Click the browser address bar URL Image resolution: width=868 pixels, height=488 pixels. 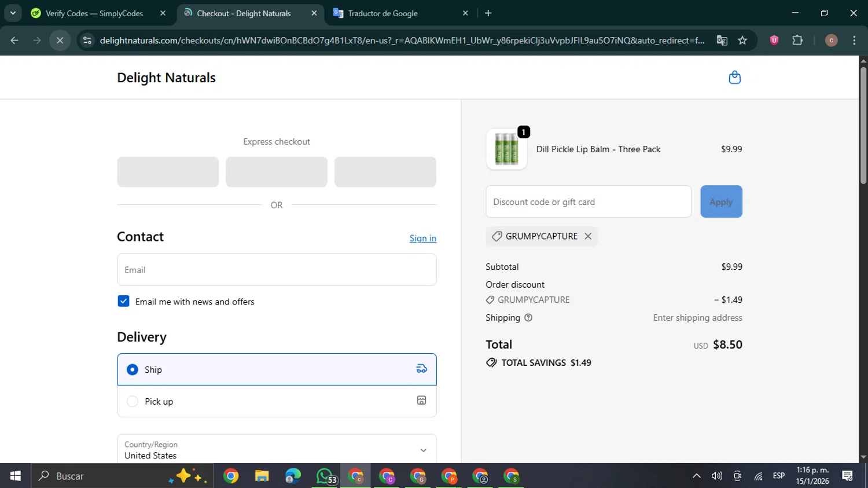pos(402,41)
